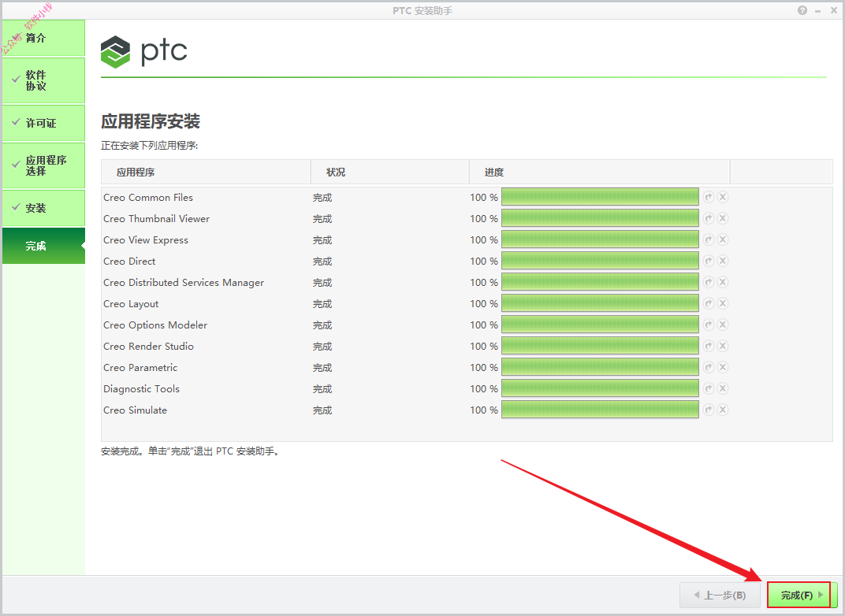Screen dimensions: 845x616
Task: Select the "Creo View Express" row name
Action: click(146, 240)
